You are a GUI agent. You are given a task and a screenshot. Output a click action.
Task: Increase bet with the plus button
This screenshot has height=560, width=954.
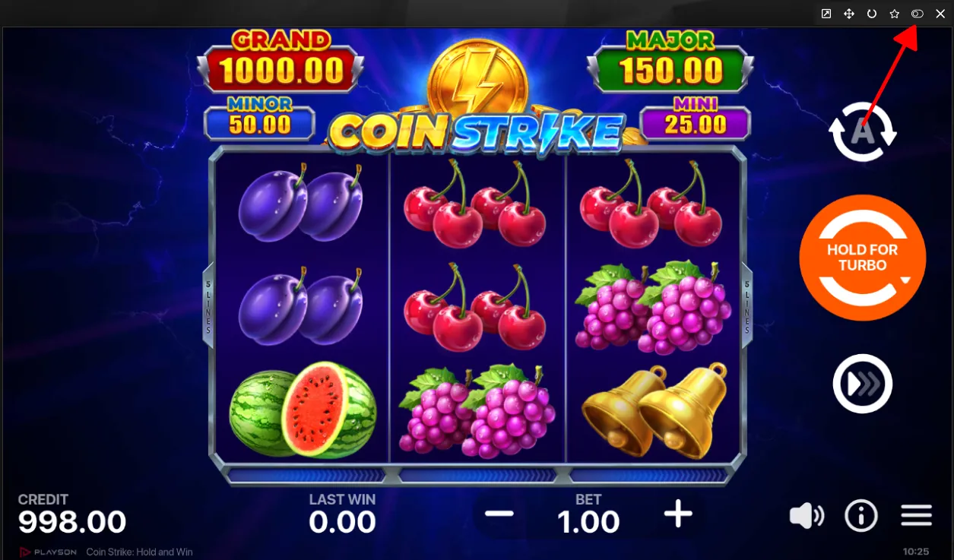point(678,514)
